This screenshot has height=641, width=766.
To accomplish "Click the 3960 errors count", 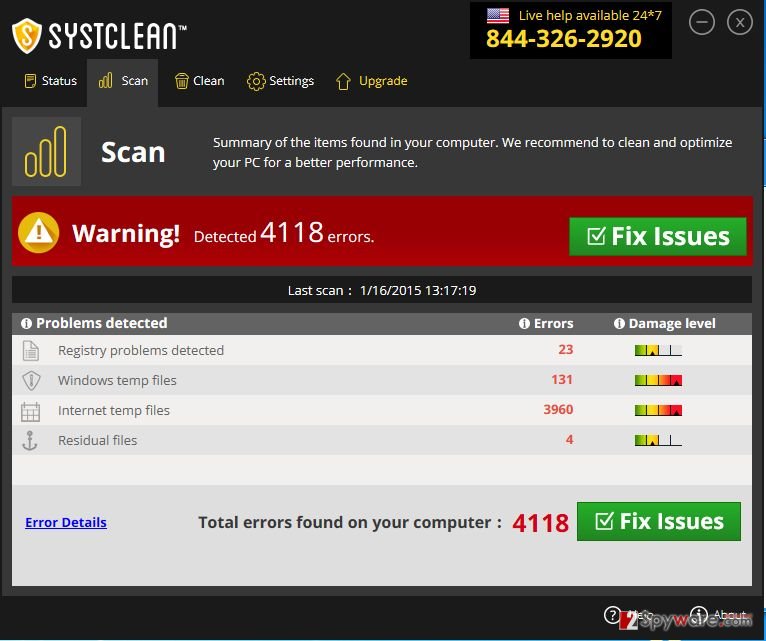I will 558,409.
